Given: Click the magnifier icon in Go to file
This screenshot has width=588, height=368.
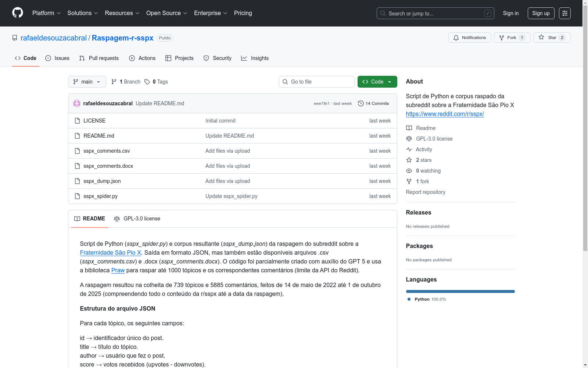Looking at the screenshot, I should click(x=285, y=82).
